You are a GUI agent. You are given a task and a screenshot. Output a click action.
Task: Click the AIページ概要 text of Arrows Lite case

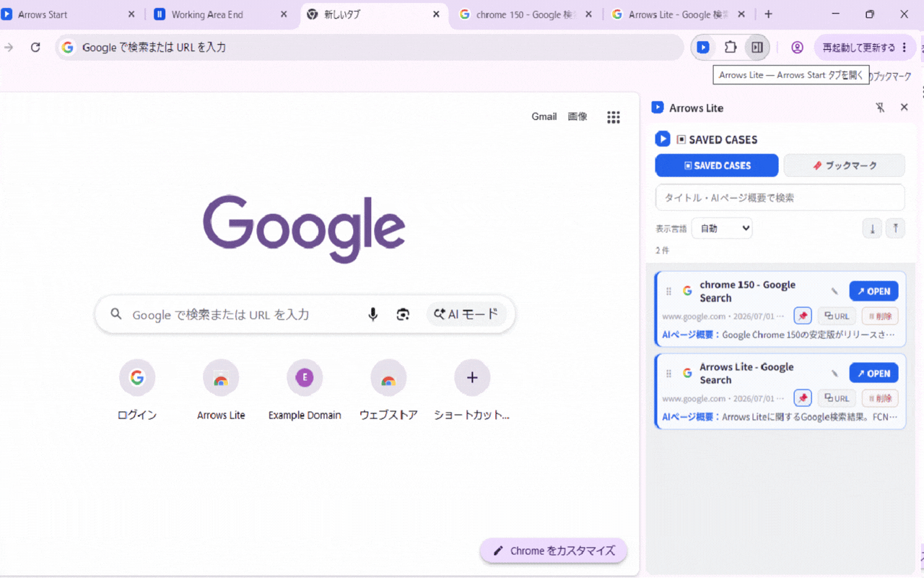[x=780, y=417]
